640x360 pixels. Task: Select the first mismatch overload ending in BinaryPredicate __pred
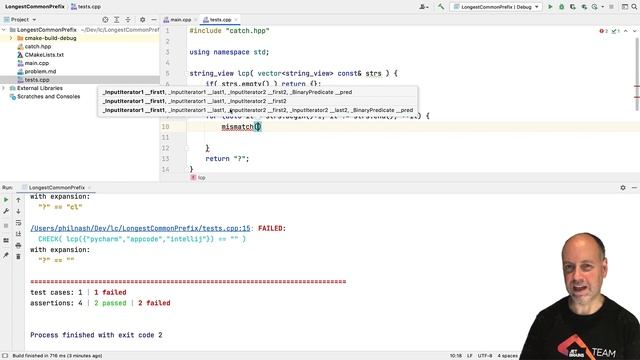click(258, 92)
